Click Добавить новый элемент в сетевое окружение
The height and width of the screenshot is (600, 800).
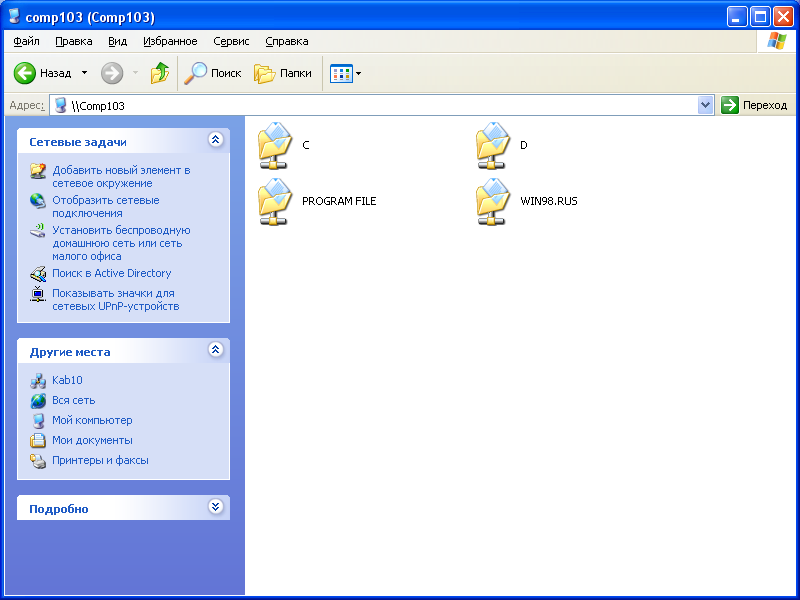pyautogui.click(x=121, y=177)
